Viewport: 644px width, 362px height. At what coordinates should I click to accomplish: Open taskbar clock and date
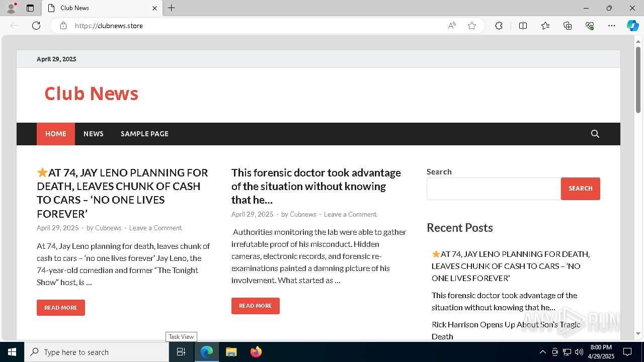point(602,352)
